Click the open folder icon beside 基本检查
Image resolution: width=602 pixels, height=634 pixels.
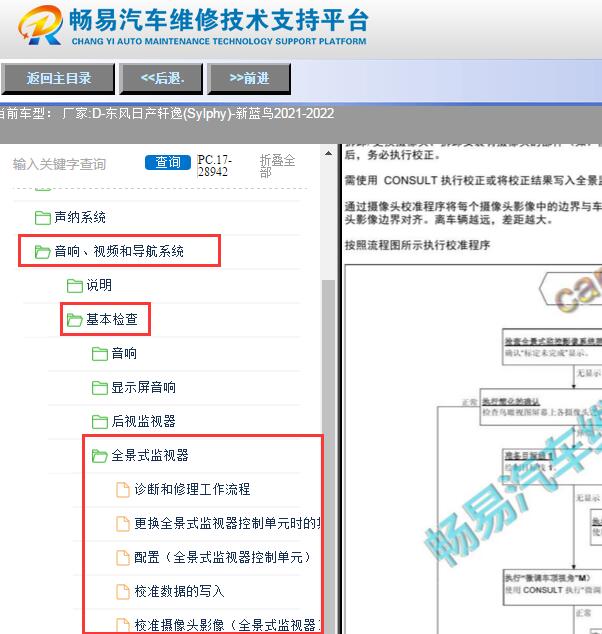pos(74,319)
